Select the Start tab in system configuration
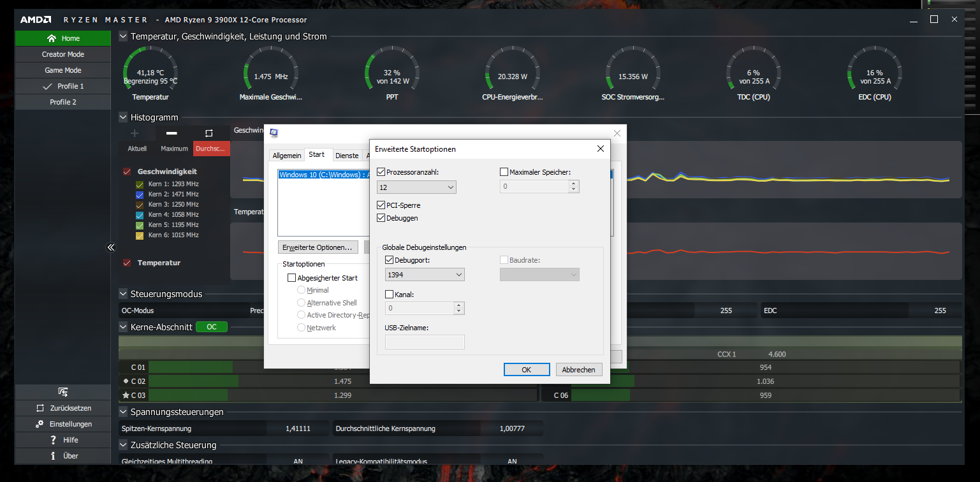 pyautogui.click(x=317, y=154)
